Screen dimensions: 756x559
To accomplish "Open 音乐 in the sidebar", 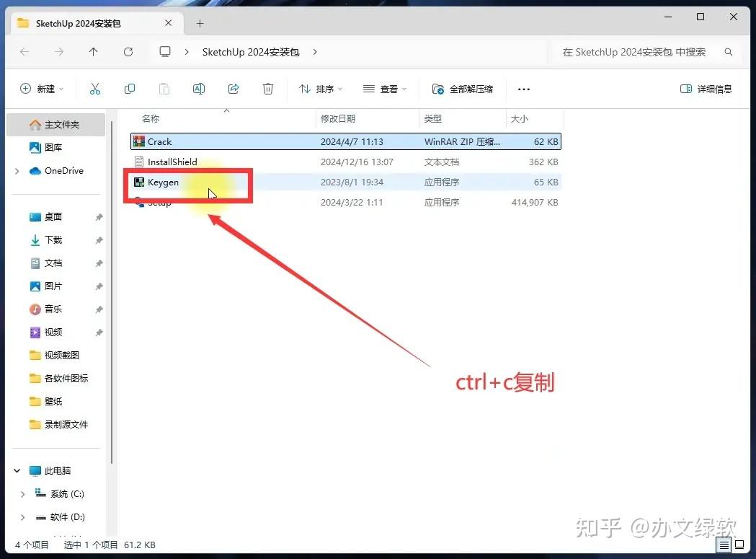I will pyautogui.click(x=53, y=309).
